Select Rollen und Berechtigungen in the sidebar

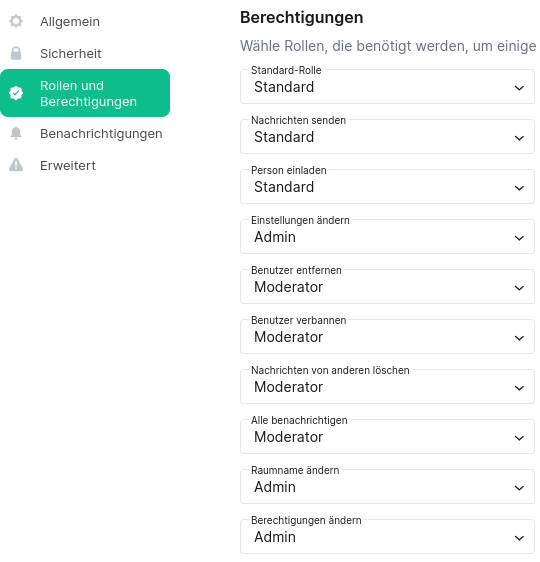tap(85, 93)
